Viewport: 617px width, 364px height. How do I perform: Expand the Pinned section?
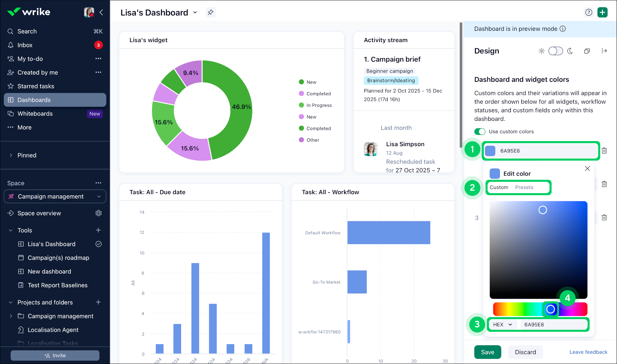coord(11,155)
